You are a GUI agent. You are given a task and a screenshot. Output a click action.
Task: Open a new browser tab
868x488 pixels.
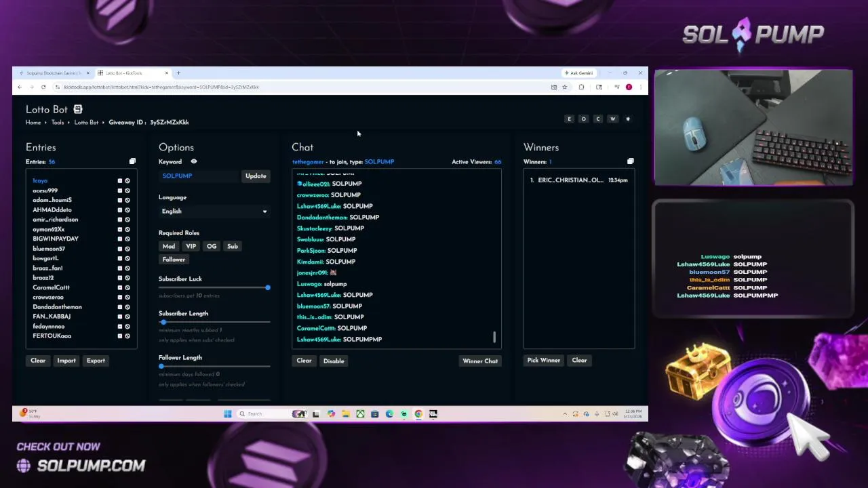point(178,73)
